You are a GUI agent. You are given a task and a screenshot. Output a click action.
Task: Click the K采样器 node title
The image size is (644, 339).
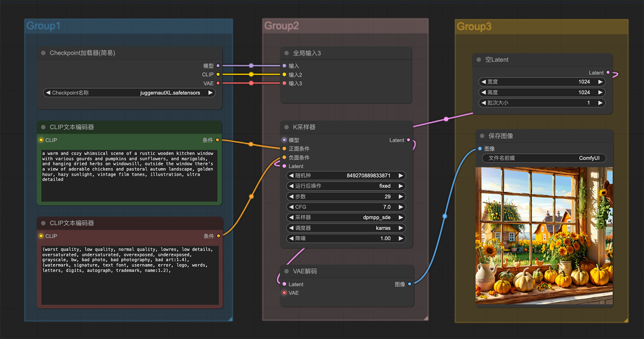coord(304,127)
